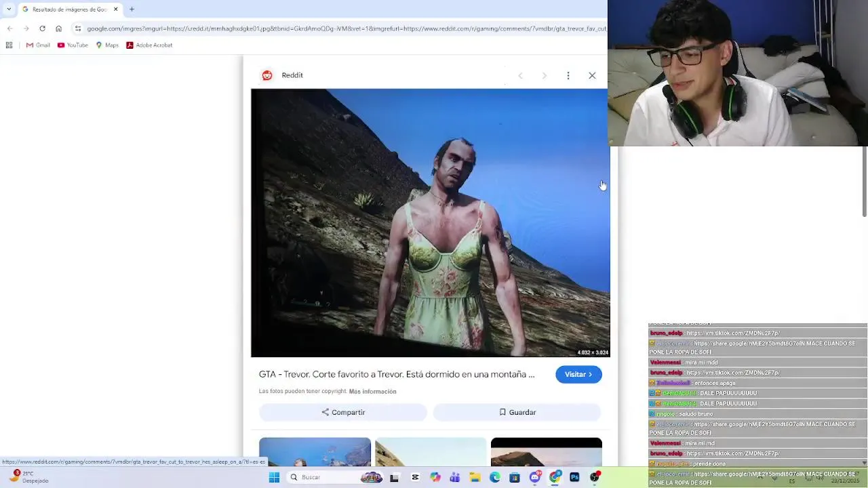Open the Adobe Acrobat bookmark
Viewport: 868px width, 488px height.
(149, 45)
